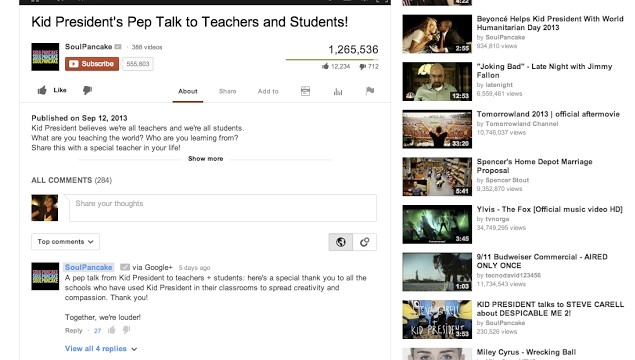Click the Published on Sep 12, 2013 text
Screen dimensions: 635x360
pyautogui.click(x=79, y=118)
